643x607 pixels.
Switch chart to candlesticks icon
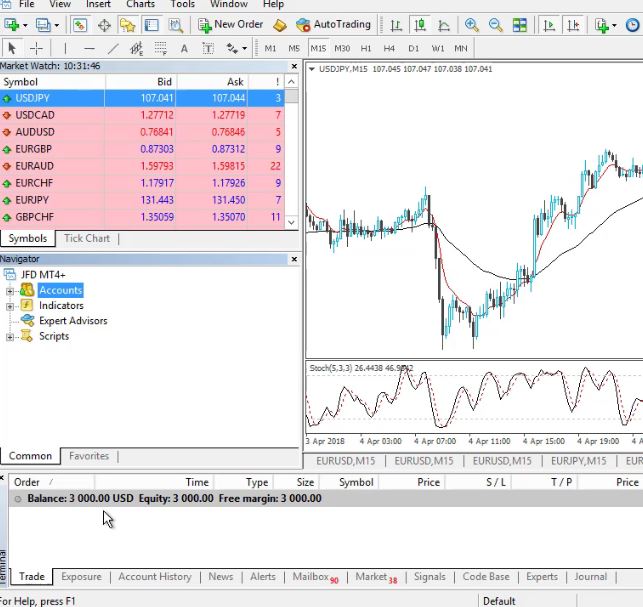coord(420,25)
